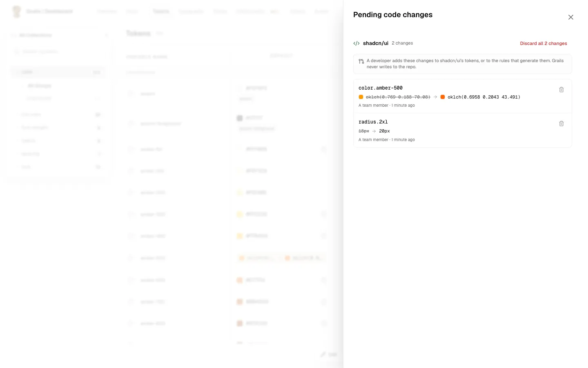
Task: Click the old amber-500 color swatch
Action: click(361, 97)
